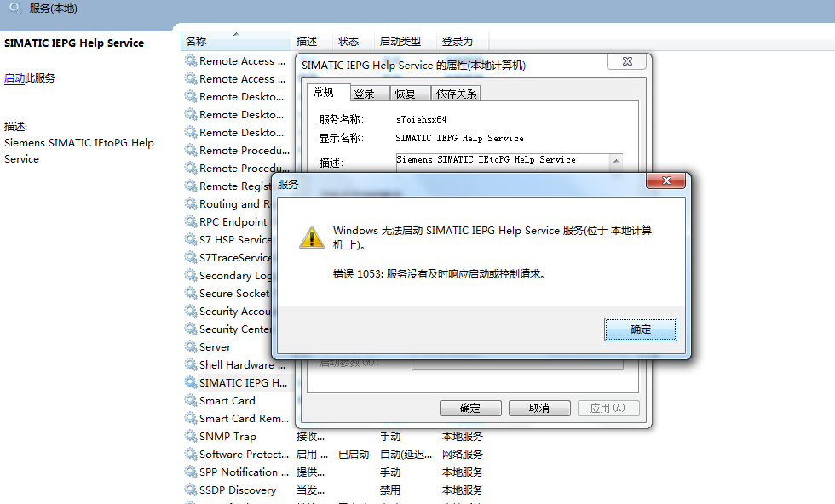Sort services by the 名称 column header
The width and height of the screenshot is (835, 504).
(x=236, y=42)
